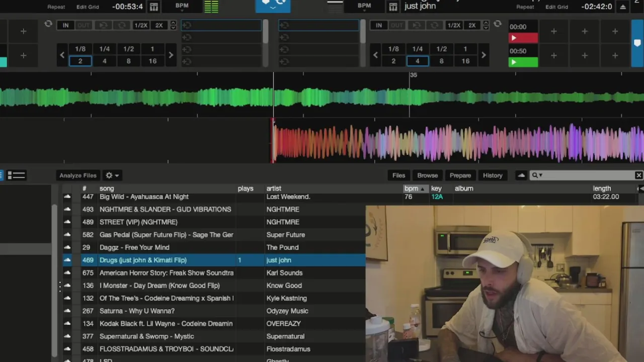Halve loop with 1/2X on left deck
This screenshot has width=644, height=362.
click(141, 25)
